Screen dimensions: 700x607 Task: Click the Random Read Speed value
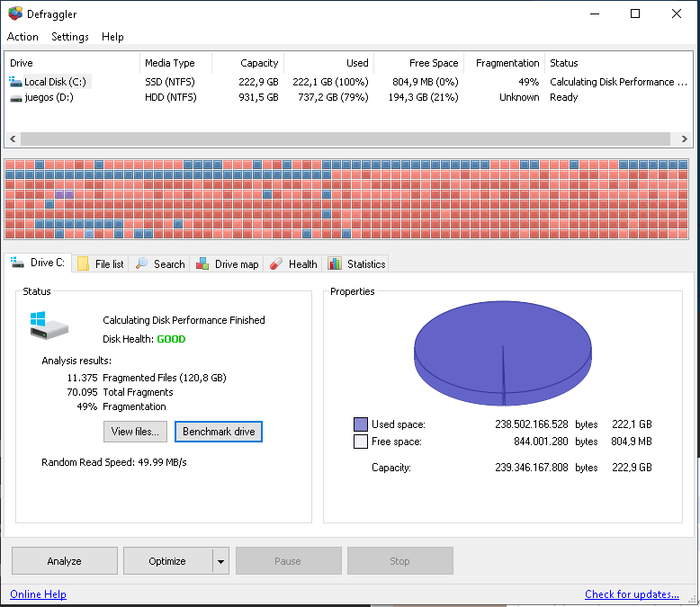[x=162, y=462]
